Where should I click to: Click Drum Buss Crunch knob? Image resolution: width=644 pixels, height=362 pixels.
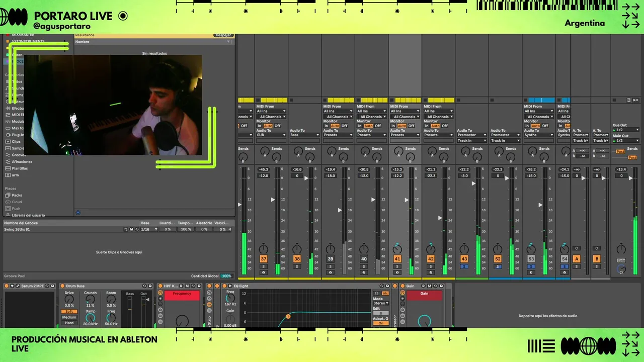(x=90, y=300)
